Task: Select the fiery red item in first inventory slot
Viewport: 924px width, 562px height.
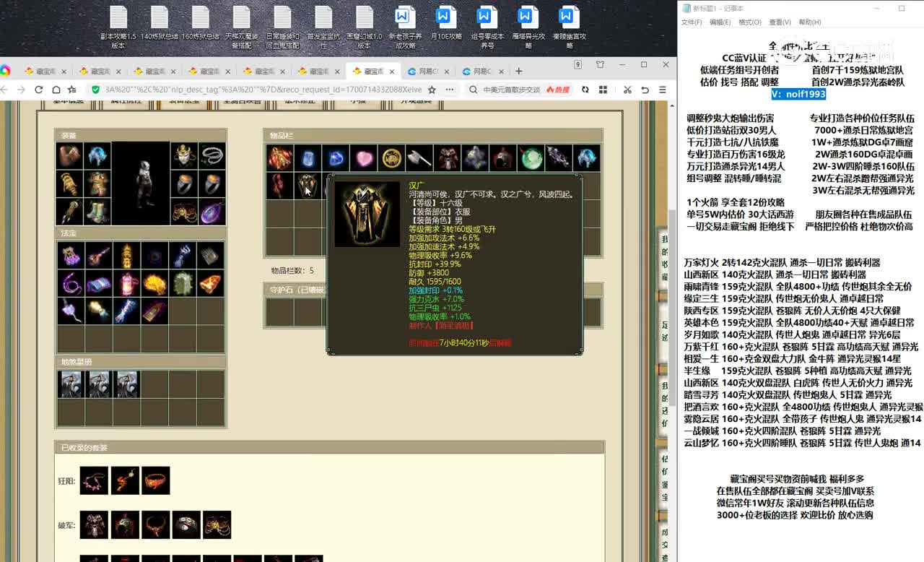Action: [x=280, y=158]
